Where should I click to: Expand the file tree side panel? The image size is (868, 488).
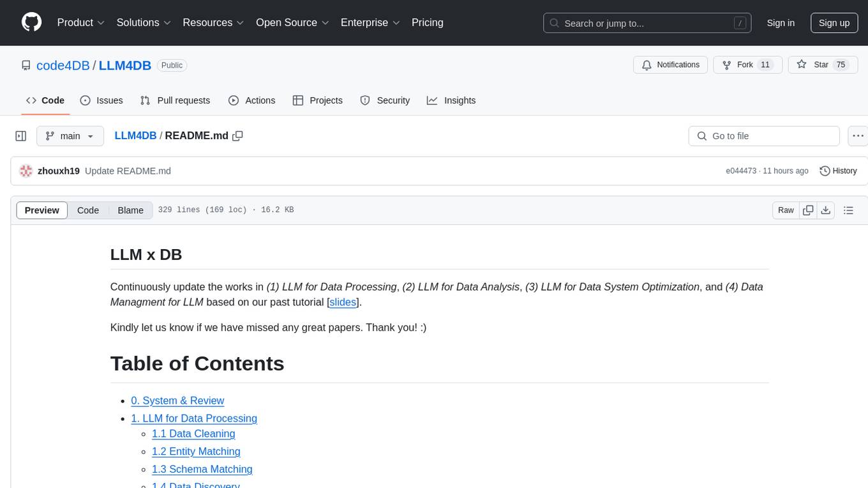(x=21, y=136)
